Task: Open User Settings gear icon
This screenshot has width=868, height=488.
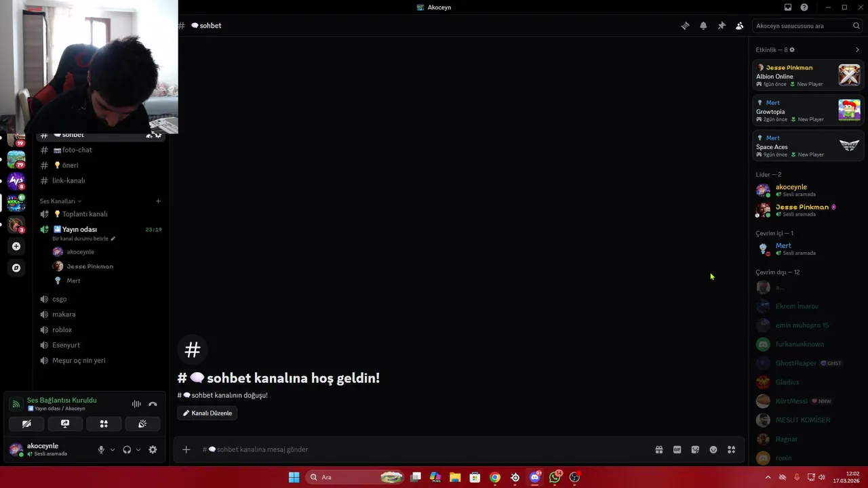Action: (x=153, y=449)
